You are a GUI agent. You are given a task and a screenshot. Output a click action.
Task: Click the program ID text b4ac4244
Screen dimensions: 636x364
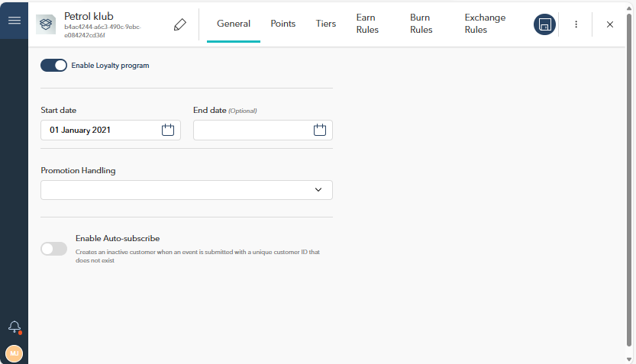coord(102,31)
